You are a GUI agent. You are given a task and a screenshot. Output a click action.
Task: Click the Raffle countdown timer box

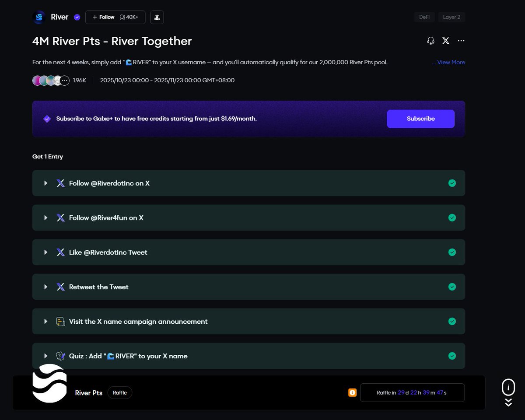pyautogui.click(x=412, y=393)
